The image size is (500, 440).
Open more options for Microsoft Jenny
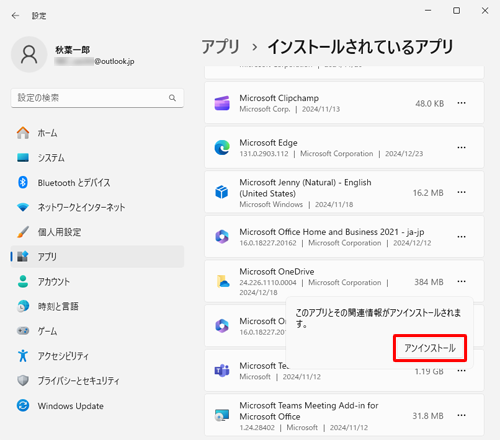461,192
